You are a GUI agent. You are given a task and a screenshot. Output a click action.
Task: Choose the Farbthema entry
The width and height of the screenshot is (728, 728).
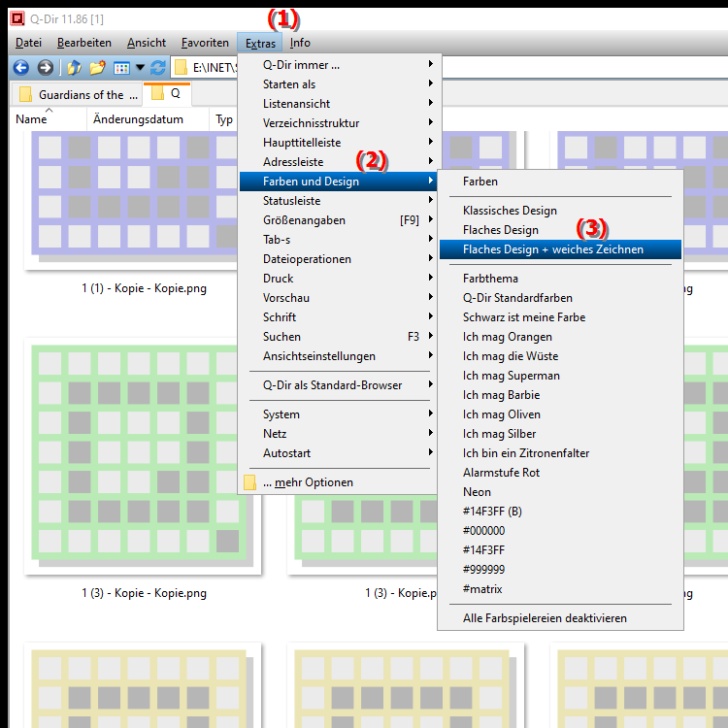560,279
